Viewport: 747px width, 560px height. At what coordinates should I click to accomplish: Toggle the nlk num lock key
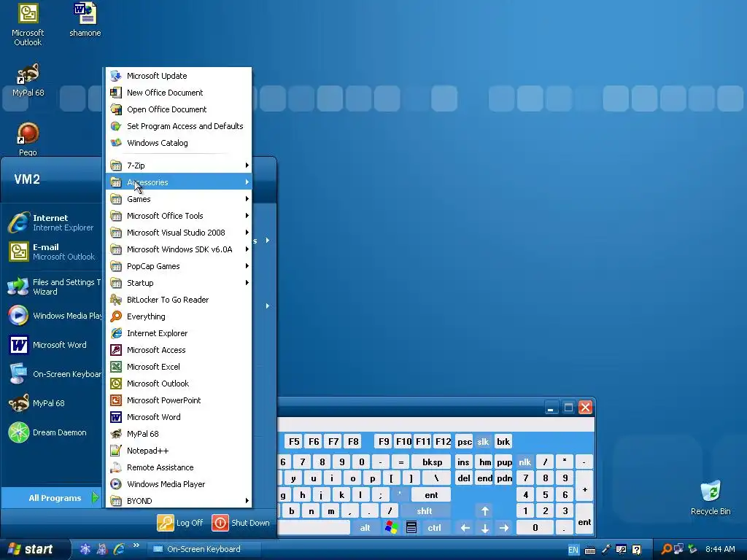(x=525, y=462)
